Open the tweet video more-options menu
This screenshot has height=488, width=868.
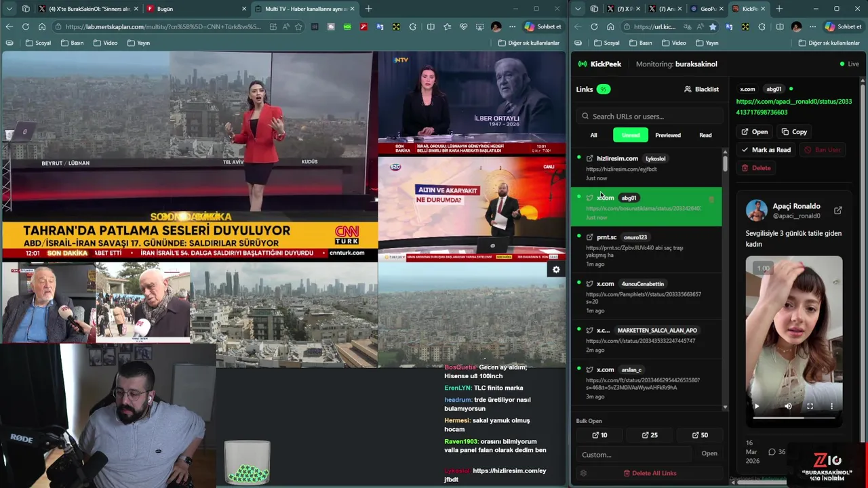tap(831, 406)
